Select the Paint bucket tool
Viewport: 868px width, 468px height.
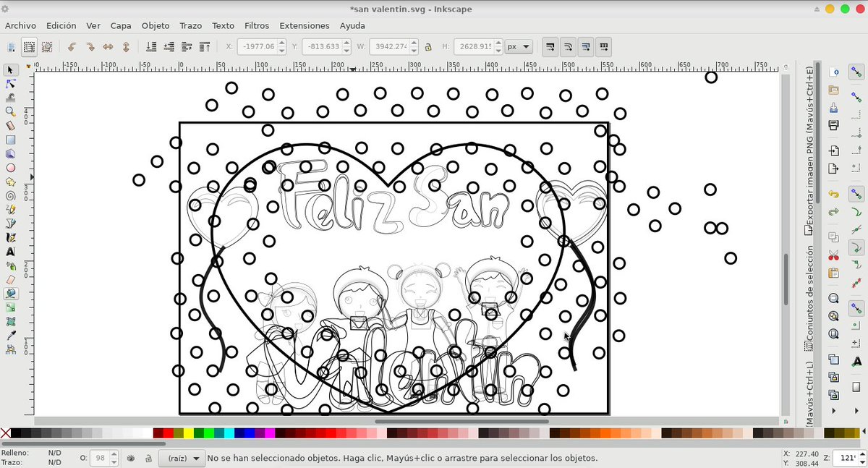click(x=11, y=294)
